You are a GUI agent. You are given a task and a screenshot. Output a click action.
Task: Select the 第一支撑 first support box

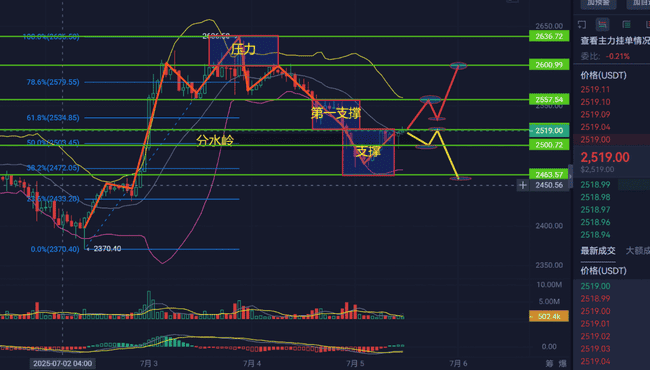(x=336, y=115)
